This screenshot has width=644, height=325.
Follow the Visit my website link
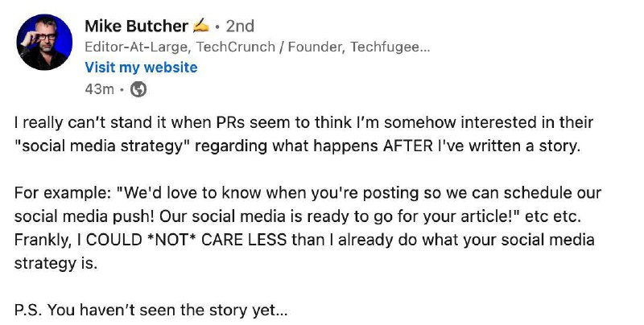[x=142, y=68]
